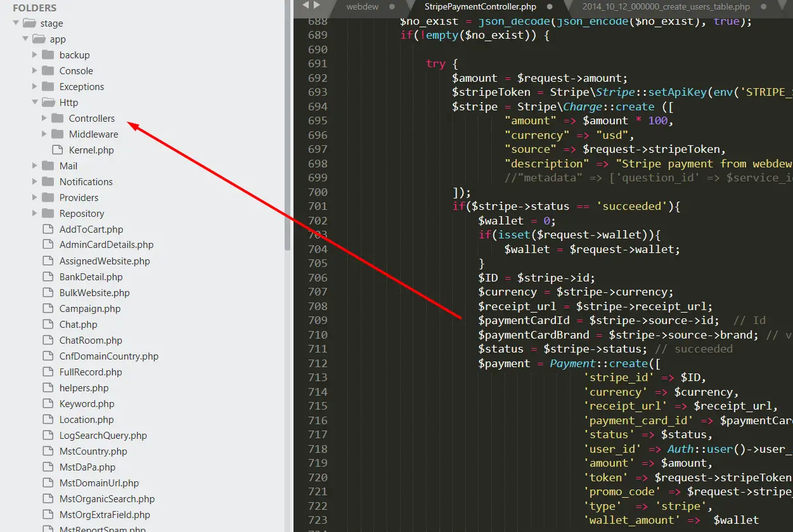Image resolution: width=793 pixels, height=532 pixels.
Task: Open MstOrgExtraField.php file
Action: (105, 515)
